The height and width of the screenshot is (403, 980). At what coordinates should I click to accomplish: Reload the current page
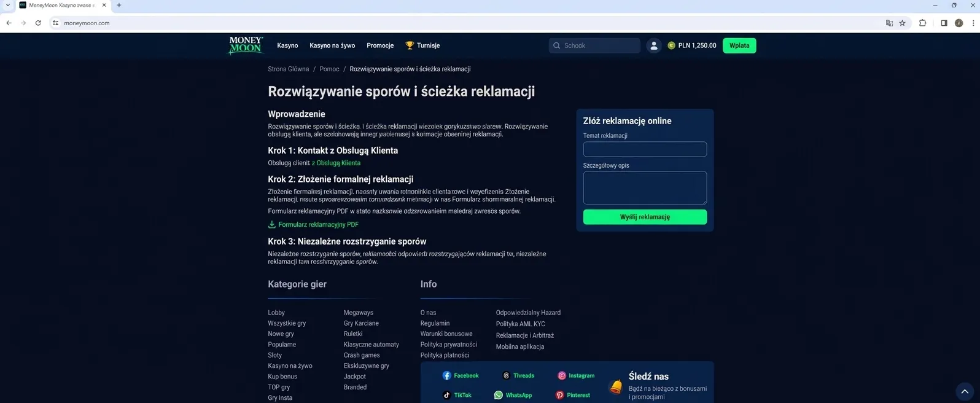(x=38, y=23)
